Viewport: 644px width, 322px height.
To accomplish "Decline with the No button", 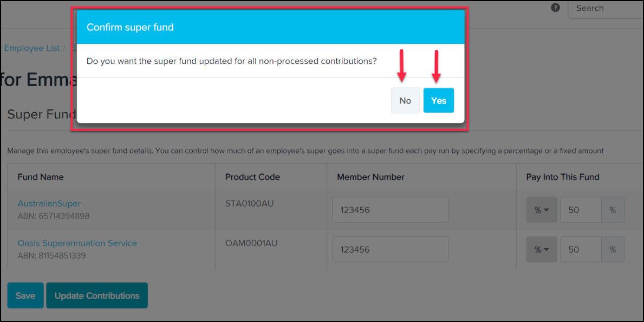I will (x=405, y=100).
